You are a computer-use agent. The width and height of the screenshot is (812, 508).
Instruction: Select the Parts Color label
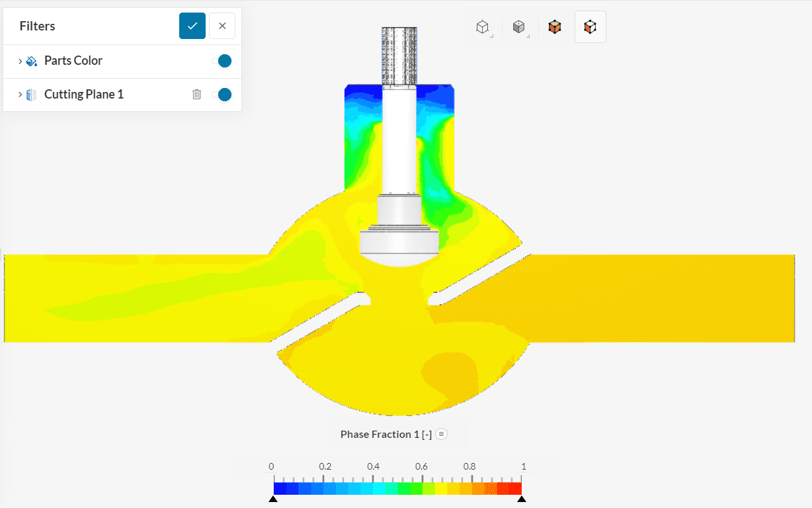pos(73,61)
